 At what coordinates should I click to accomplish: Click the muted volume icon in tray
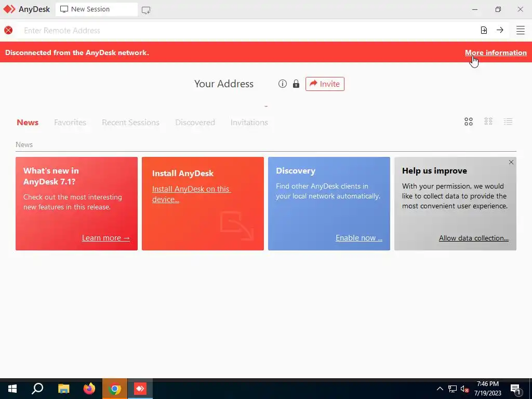coord(464,389)
